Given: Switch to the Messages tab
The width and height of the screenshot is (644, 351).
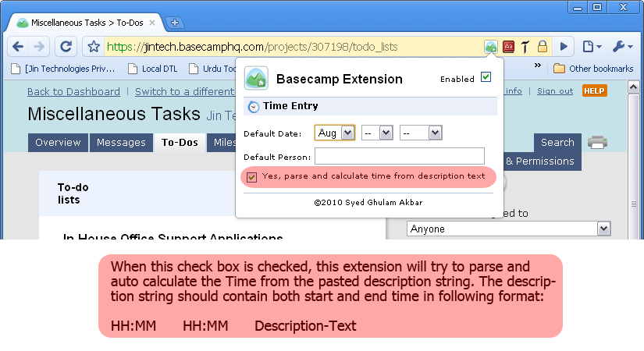Looking at the screenshot, I should tap(121, 143).
